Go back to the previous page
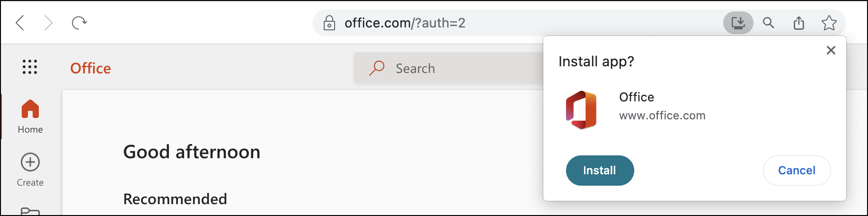This screenshot has width=868, height=216. [x=20, y=23]
